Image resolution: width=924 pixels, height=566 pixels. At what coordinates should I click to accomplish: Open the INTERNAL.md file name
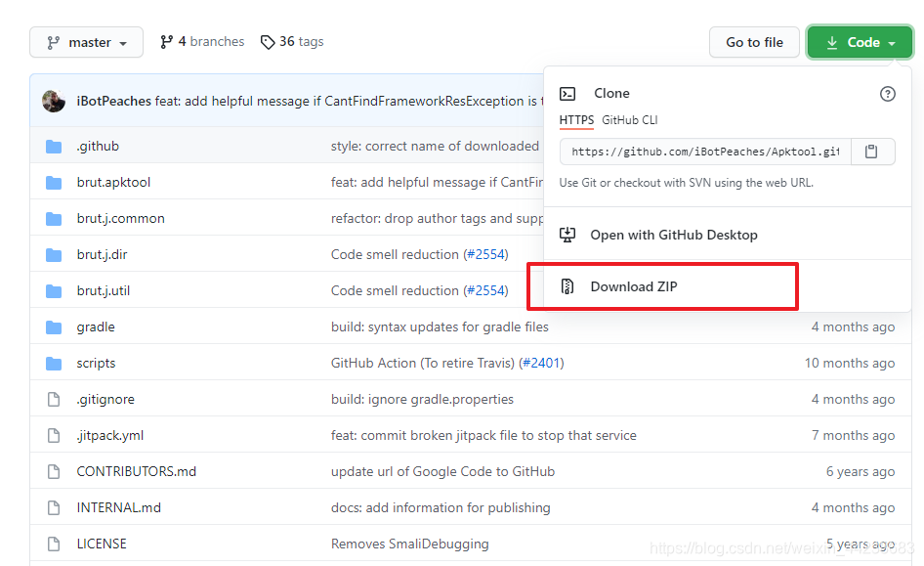click(118, 507)
